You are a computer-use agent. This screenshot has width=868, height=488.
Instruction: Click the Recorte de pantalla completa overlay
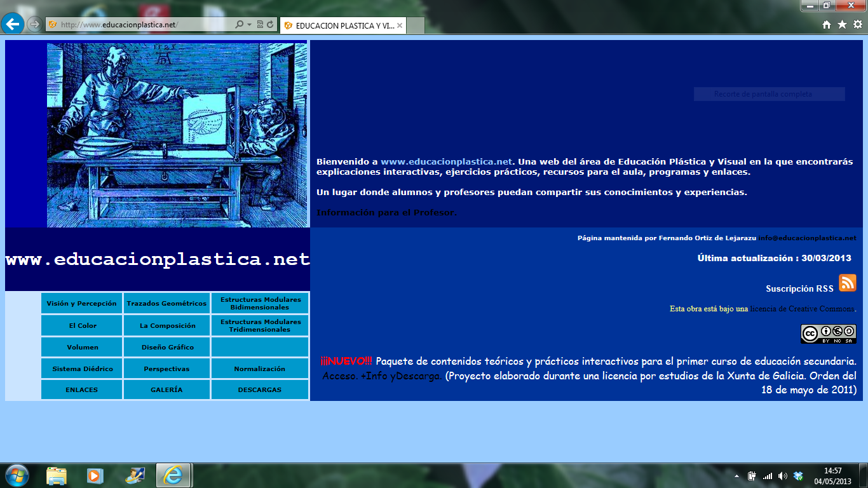pyautogui.click(x=769, y=94)
